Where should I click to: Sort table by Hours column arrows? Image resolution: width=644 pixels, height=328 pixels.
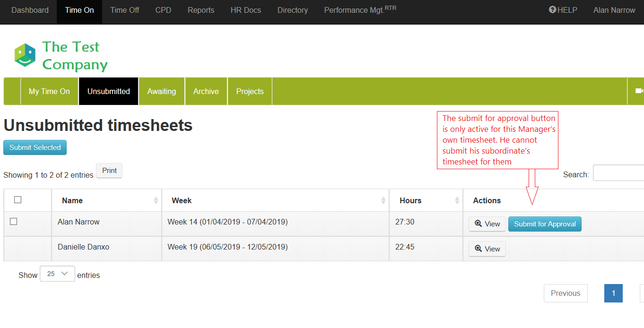pos(457,200)
